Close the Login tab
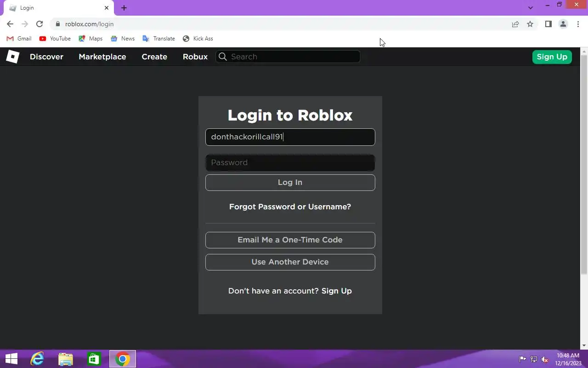Viewport: 588px width, 368px height. [107, 8]
